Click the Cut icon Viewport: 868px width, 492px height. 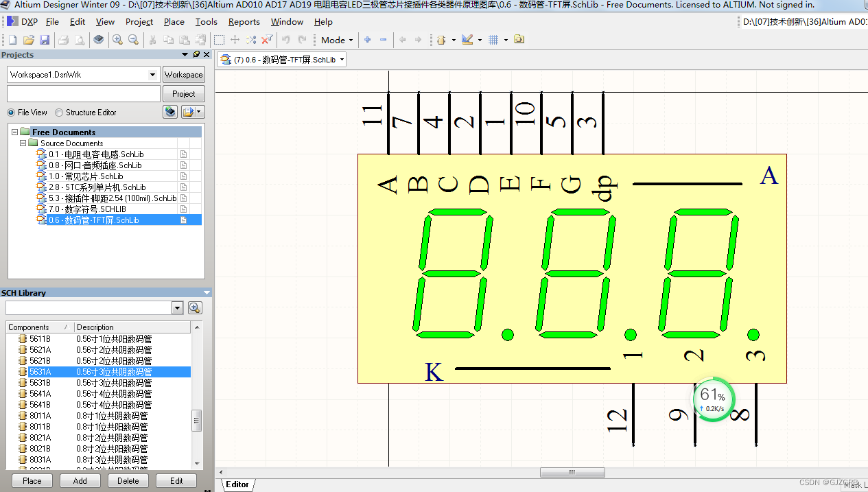(152, 39)
